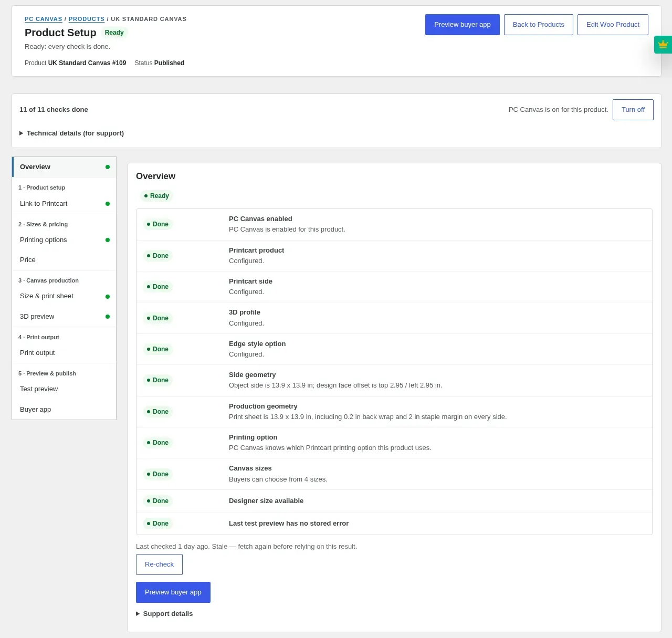Click Done badge for 3D profile
Image resolution: width=672 pixels, height=638 pixels.
pos(157,318)
